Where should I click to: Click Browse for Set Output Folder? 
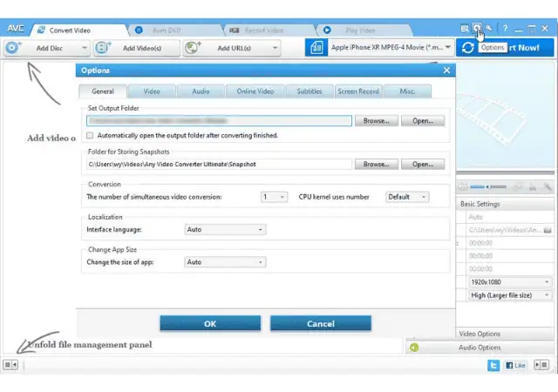(376, 121)
